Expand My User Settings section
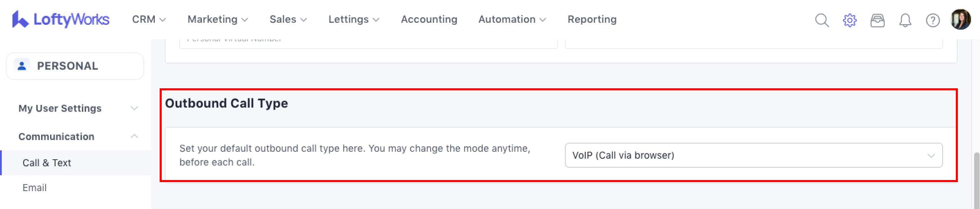The width and height of the screenshot is (980, 209). pos(78,108)
